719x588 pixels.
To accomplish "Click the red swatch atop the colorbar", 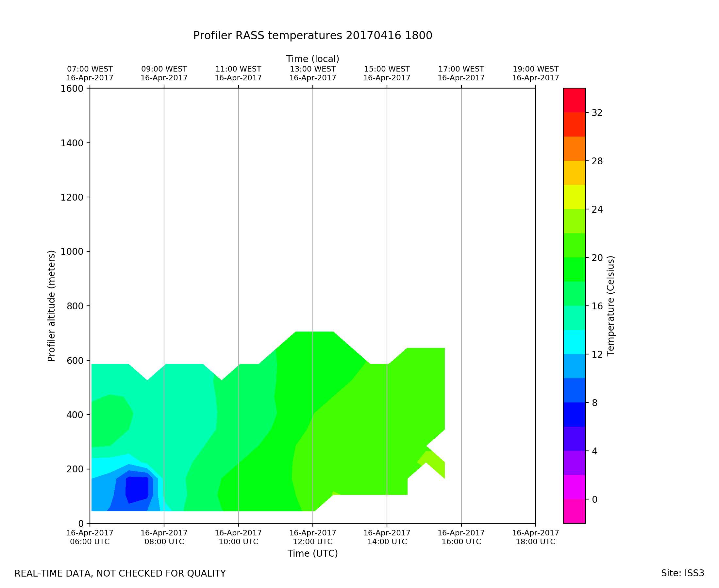I will pos(574,100).
